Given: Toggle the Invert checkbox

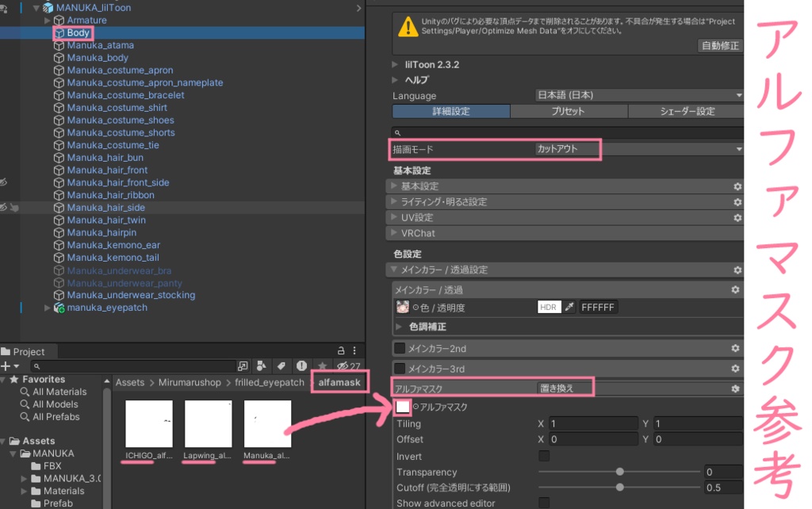Looking at the screenshot, I should click(x=544, y=456).
